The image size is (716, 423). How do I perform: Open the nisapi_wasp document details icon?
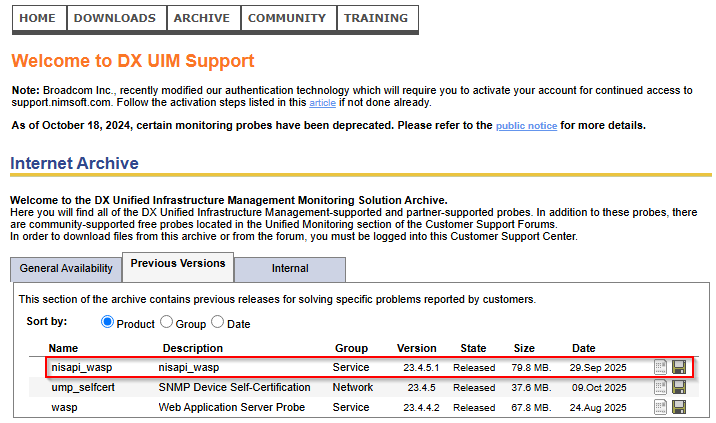[661, 367]
